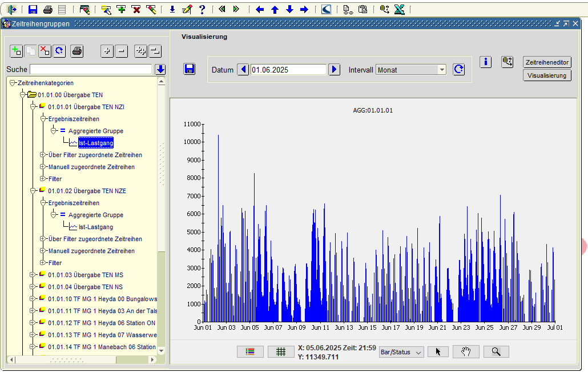Screen dimensions: 588x372
Task: Go to next date with right arrow
Action: pyautogui.click(x=335, y=69)
